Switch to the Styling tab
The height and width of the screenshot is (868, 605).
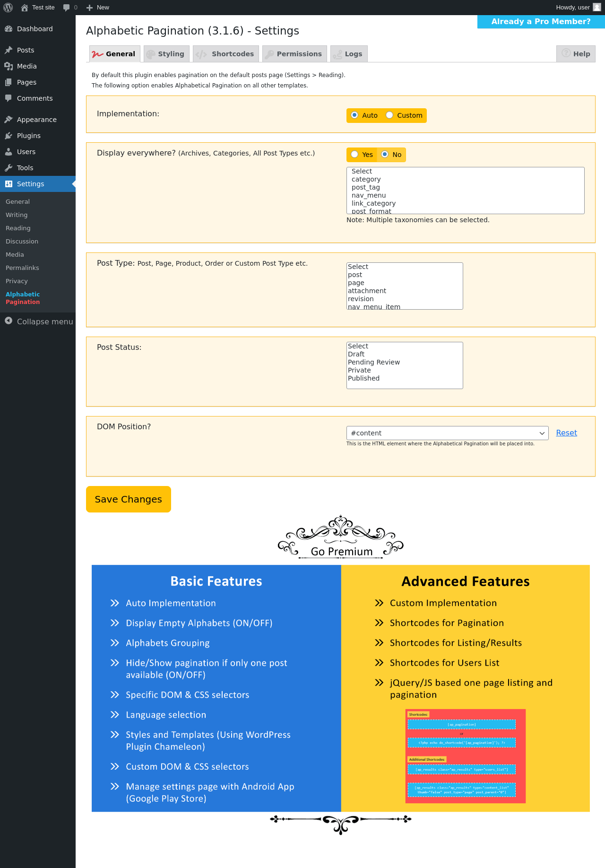click(x=166, y=54)
